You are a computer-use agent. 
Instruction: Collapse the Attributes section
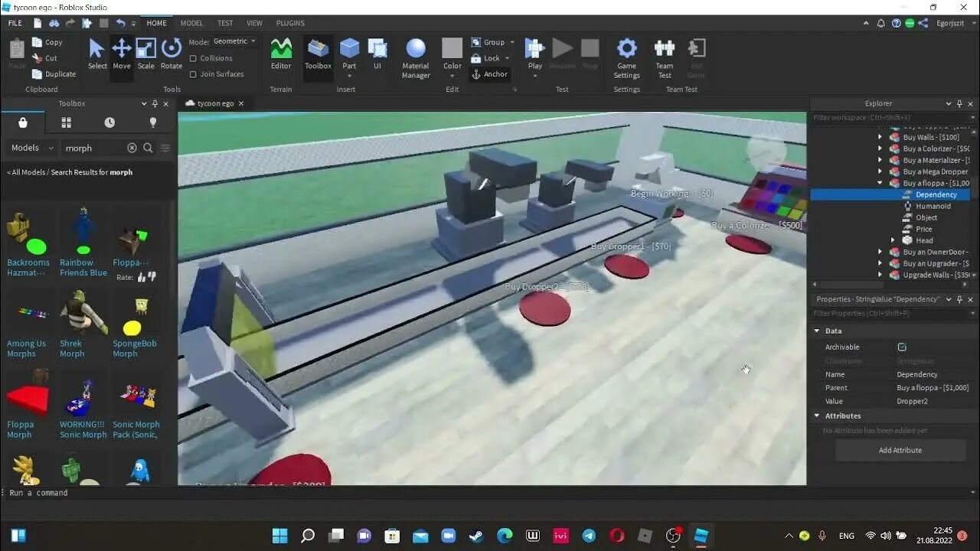(x=817, y=416)
